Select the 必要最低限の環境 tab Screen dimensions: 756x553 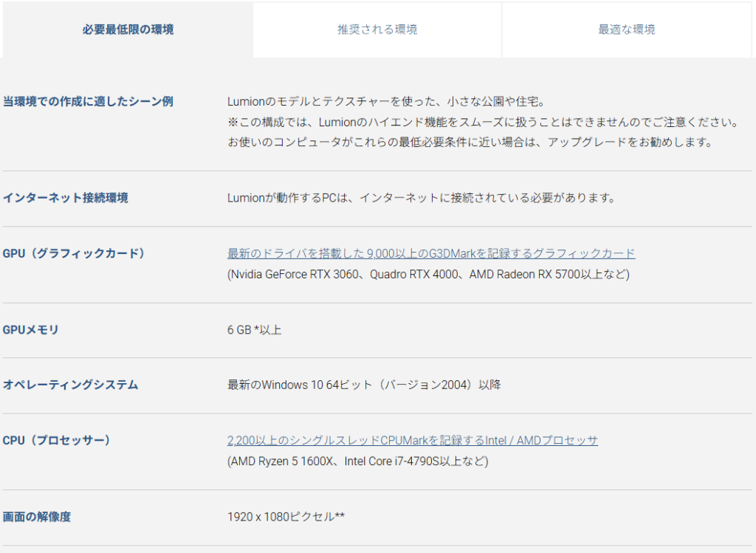coord(128,30)
